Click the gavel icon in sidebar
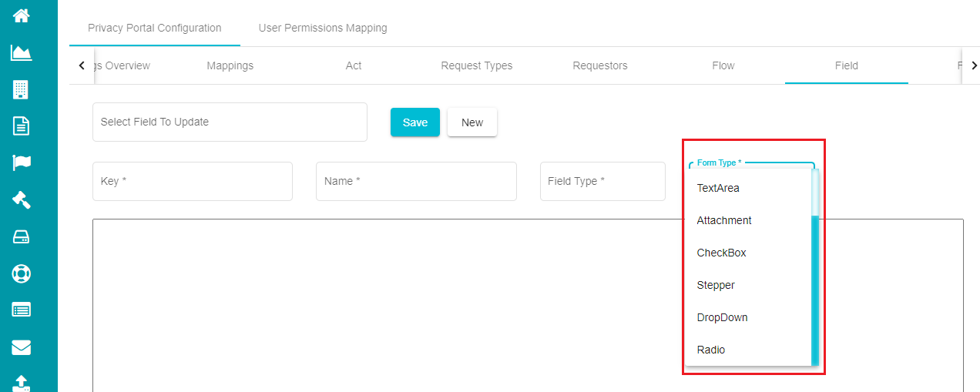 coord(21,199)
